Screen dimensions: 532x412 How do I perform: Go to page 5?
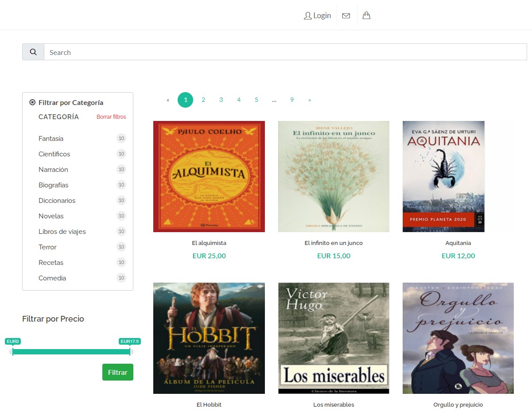(256, 100)
